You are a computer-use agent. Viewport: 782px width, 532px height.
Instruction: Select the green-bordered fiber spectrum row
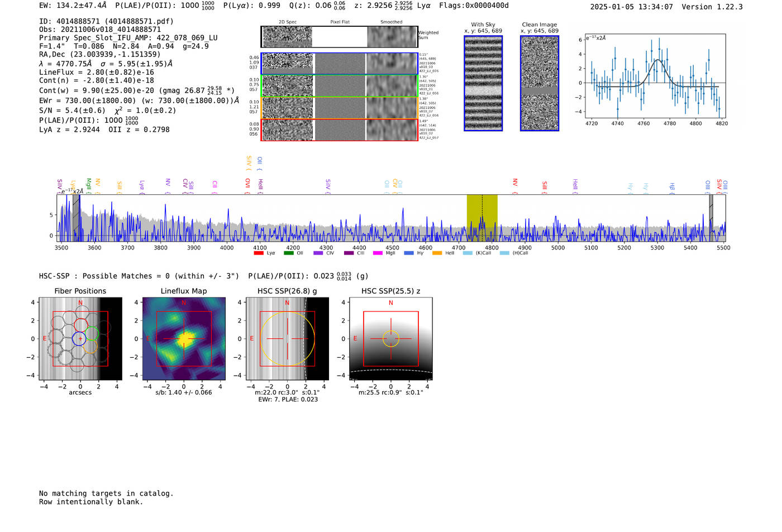tap(339, 86)
